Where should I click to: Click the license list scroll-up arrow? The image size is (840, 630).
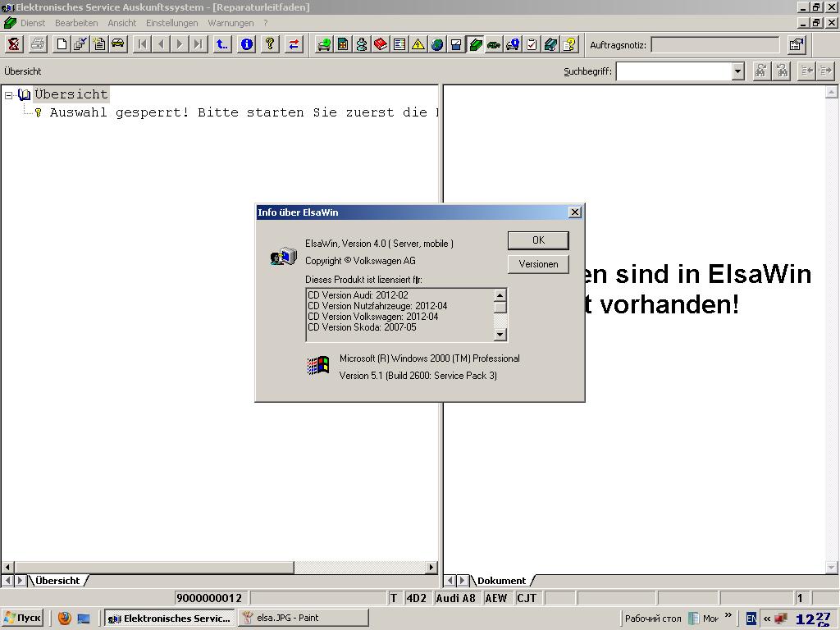tap(500, 295)
